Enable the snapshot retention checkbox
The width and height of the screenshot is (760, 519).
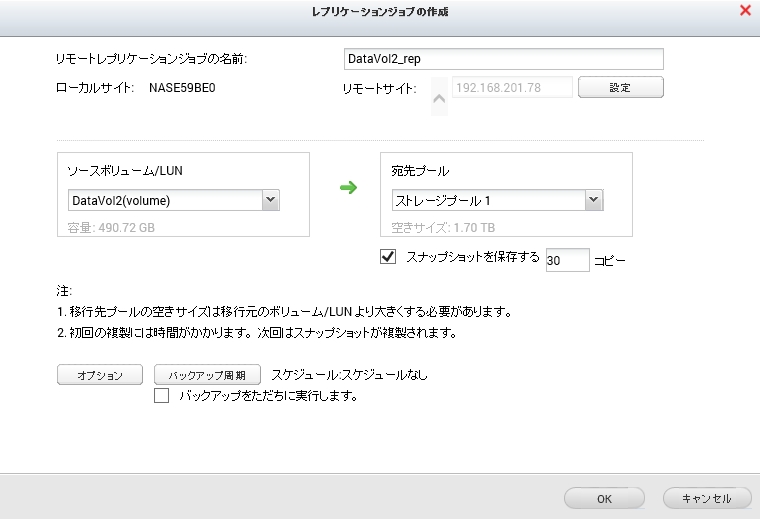(x=389, y=257)
